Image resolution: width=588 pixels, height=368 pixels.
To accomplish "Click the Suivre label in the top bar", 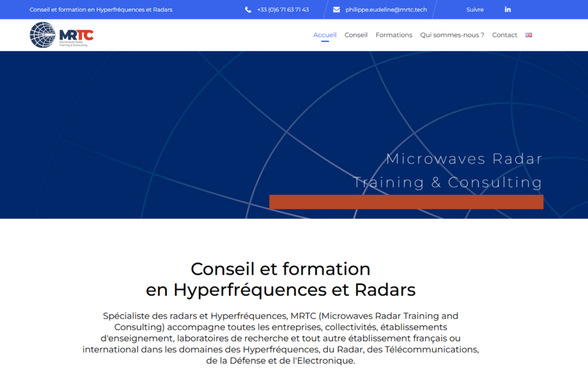I will pyautogui.click(x=475, y=10).
